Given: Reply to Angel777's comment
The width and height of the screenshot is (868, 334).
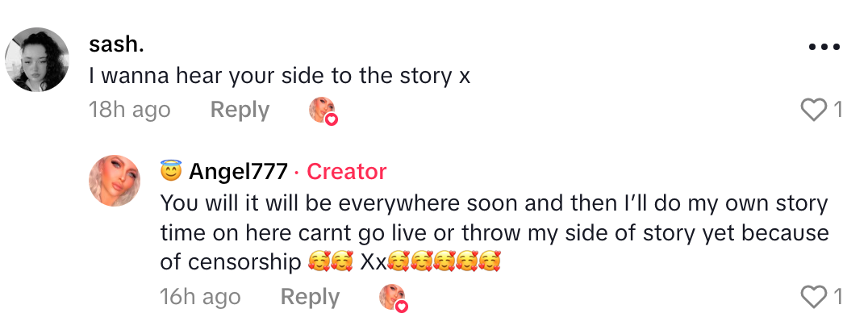Looking at the screenshot, I should (310, 298).
